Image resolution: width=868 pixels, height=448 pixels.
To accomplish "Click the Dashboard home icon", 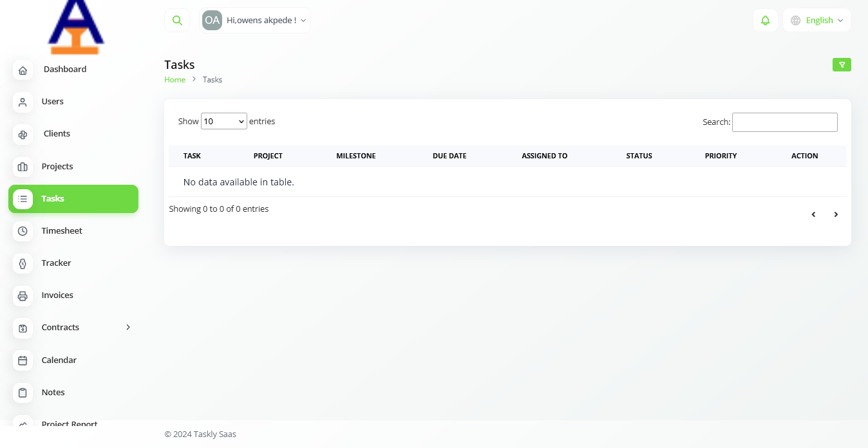I will (23, 70).
